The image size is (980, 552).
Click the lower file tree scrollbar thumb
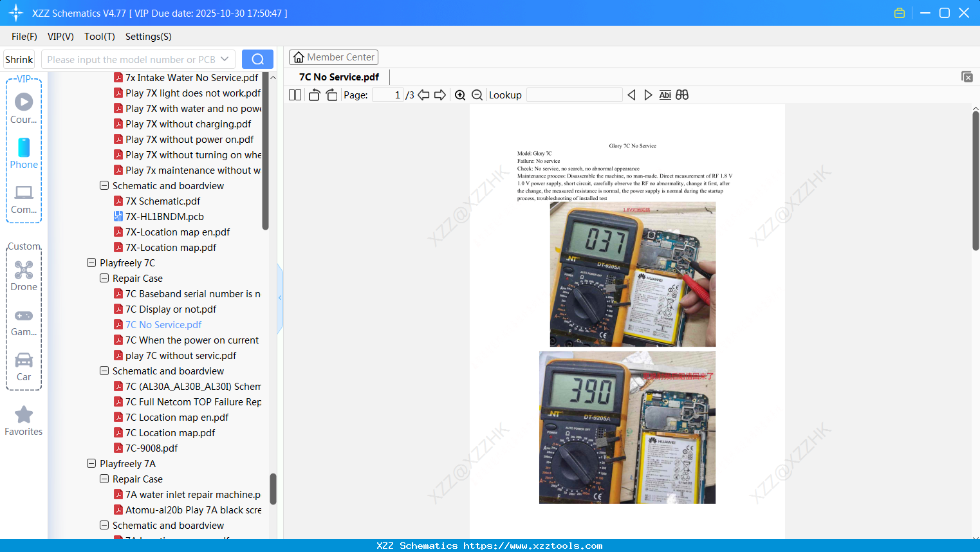tap(273, 489)
